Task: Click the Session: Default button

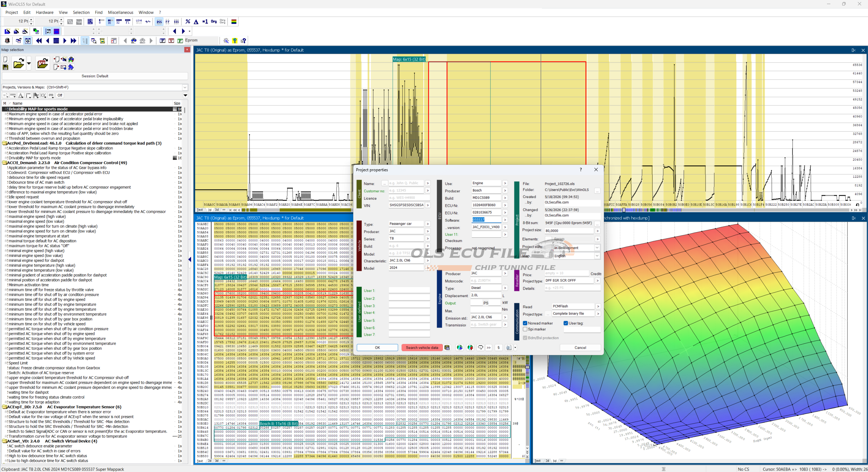Action: pyautogui.click(x=95, y=76)
